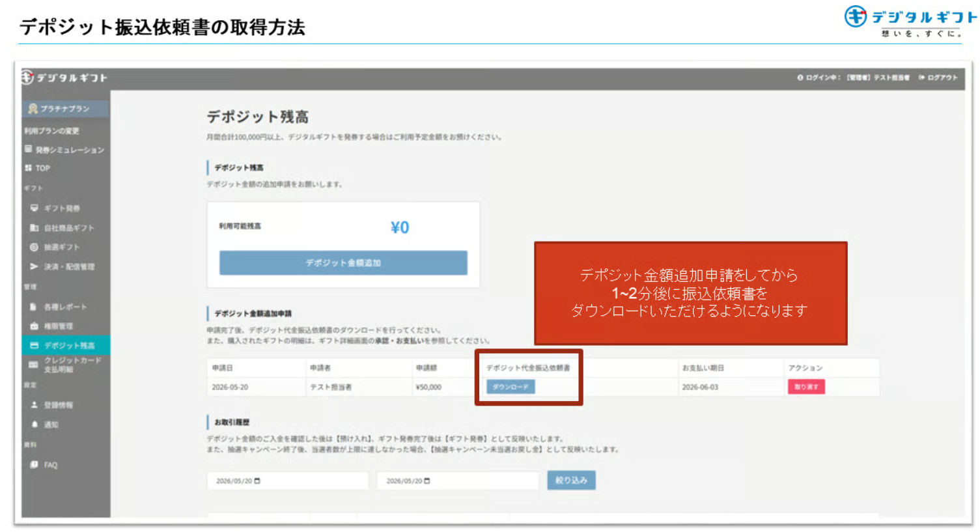Viewport: 980px width, 532px height.
Task: Click the 申請日 column header
Action: (222, 368)
